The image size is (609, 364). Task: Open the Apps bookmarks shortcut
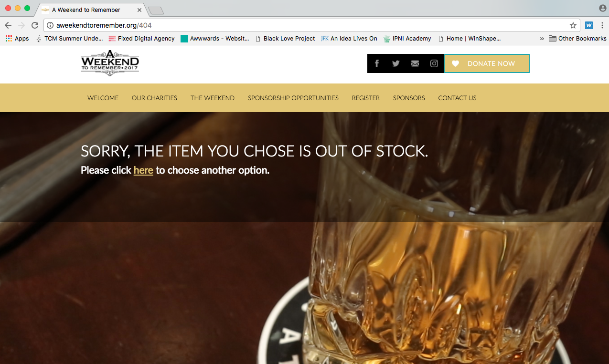(x=17, y=39)
